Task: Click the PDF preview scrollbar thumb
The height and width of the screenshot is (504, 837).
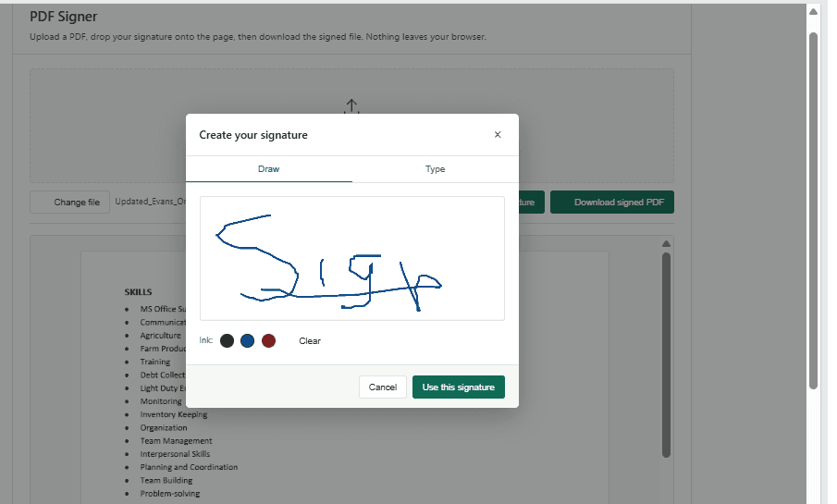Action: (x=666, y=355)
